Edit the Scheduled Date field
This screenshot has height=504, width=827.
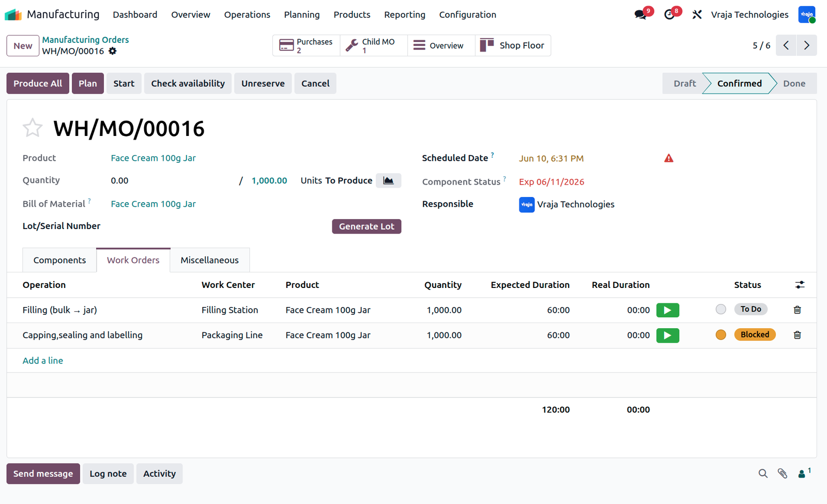click(x=551, y=159)
